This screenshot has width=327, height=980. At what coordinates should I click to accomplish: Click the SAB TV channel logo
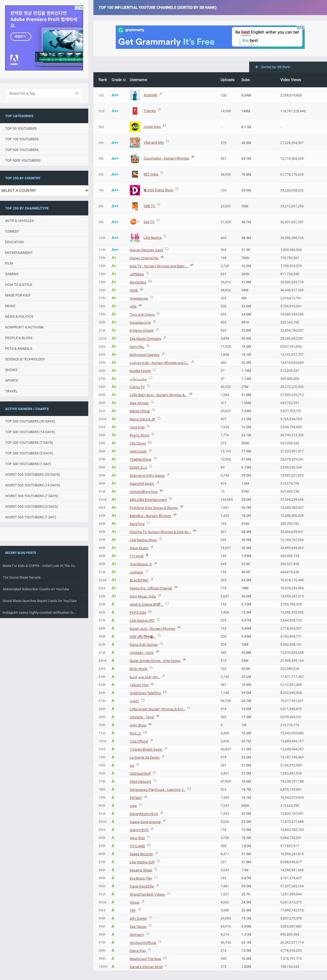tap(135, 206)
